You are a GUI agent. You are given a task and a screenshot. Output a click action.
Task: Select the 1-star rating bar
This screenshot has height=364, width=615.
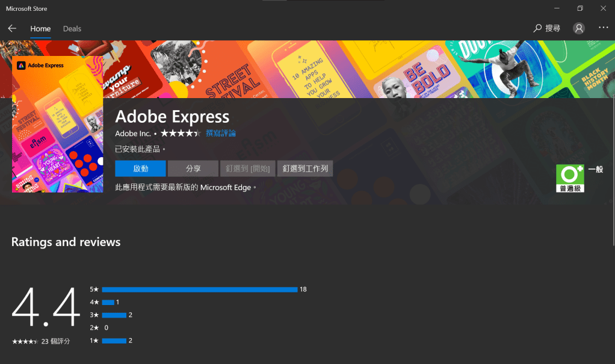(114, 341)
